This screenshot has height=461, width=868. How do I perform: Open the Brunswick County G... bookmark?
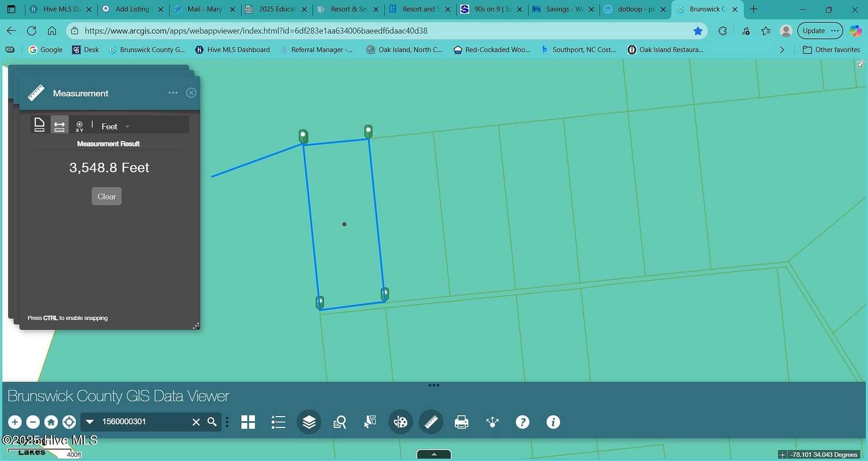click(x=147, y=50)
